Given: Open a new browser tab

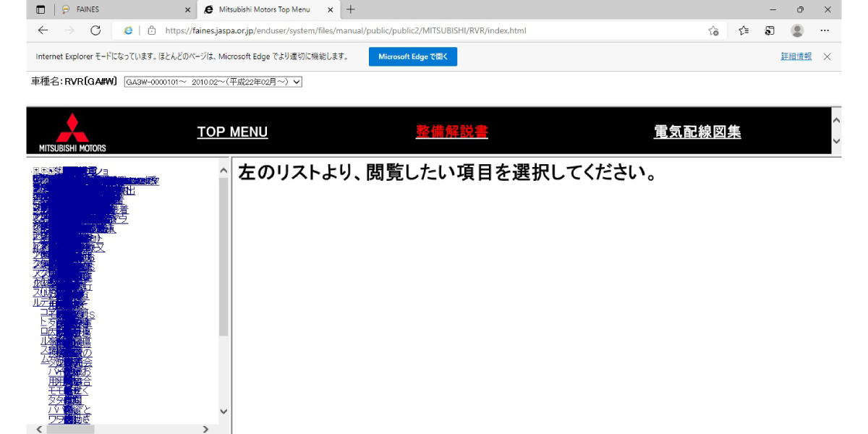Looking at the screenshot, I should click(351, 9).
